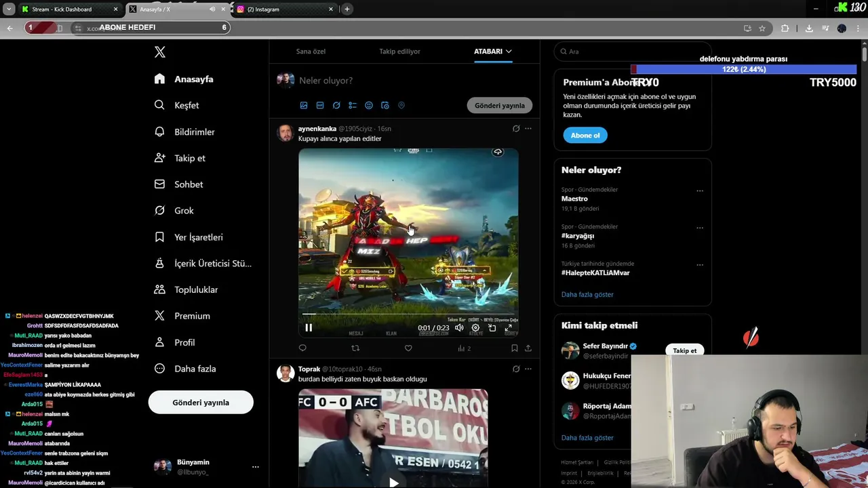Pause the playing video

point(309,327)
